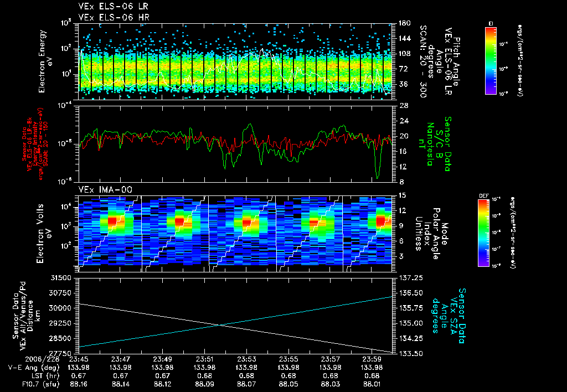
Task: Select the F10.7 value 88.14
Action: (120, 384)
